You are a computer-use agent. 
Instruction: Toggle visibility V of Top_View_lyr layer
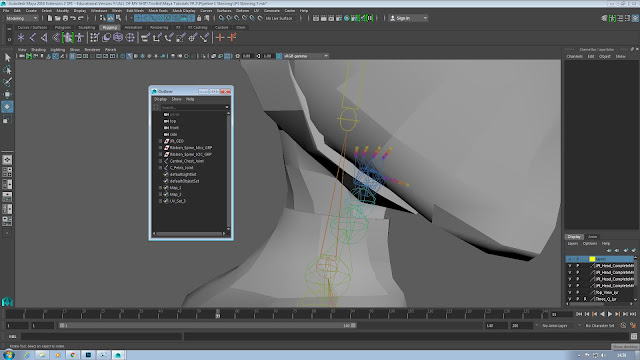coord(570,292)
